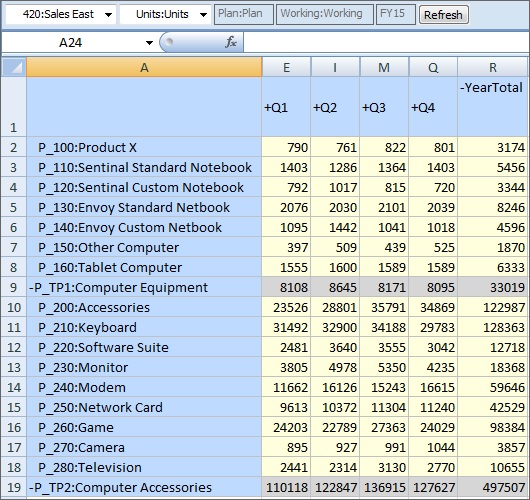Select column A header
530x500 pixels.
[x=144, y=67]
